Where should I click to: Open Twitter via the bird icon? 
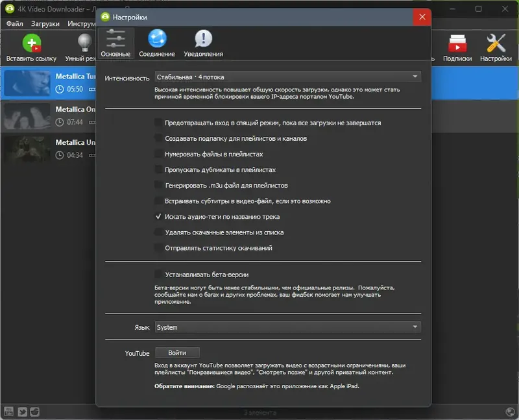[24, 411]
